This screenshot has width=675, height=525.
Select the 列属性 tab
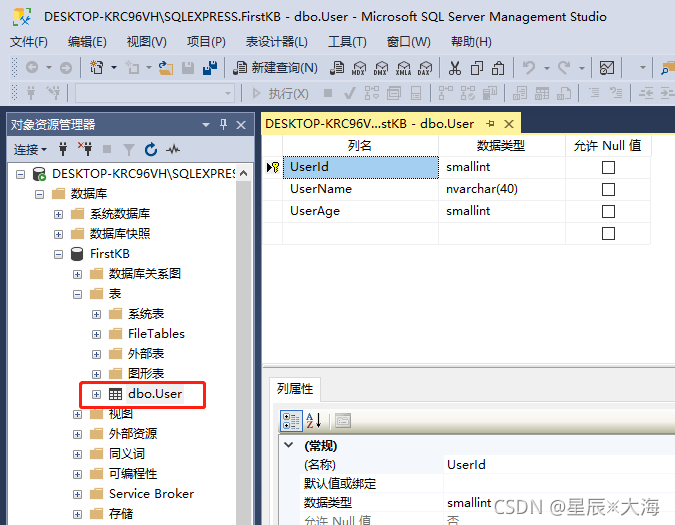(x=295, y=389)
